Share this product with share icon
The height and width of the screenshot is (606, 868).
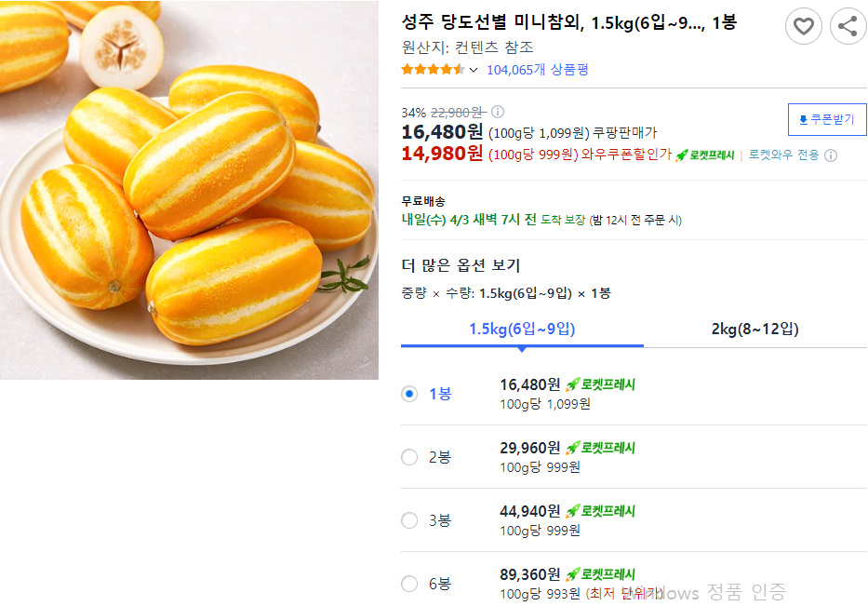point(848,26)
